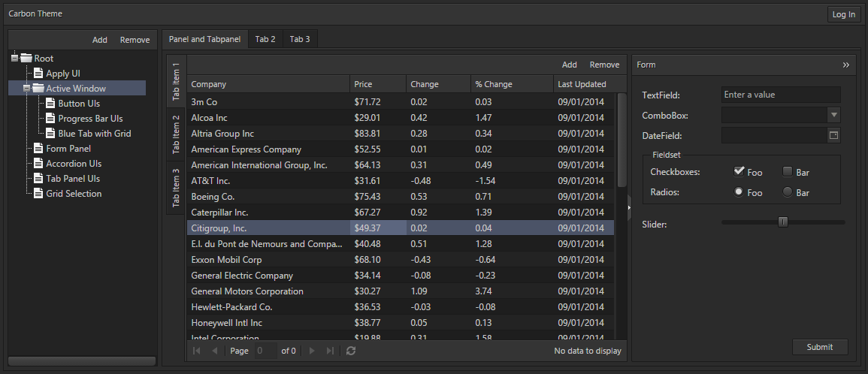868x374 pixels.
Task: Select vertical Tab item 2
Action: click(177, 134)
